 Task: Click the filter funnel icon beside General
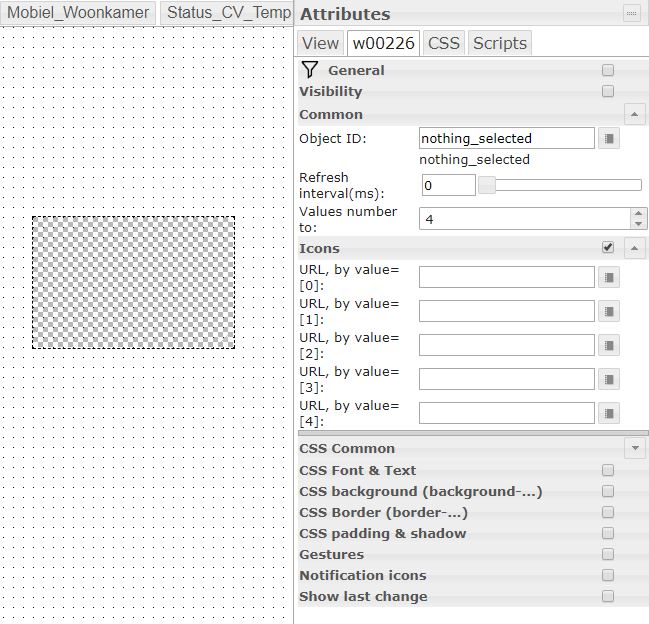[x=309, y=70]
